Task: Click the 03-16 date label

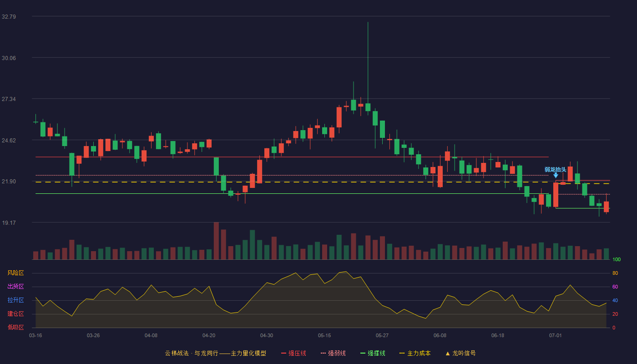Action: (35, 335)
